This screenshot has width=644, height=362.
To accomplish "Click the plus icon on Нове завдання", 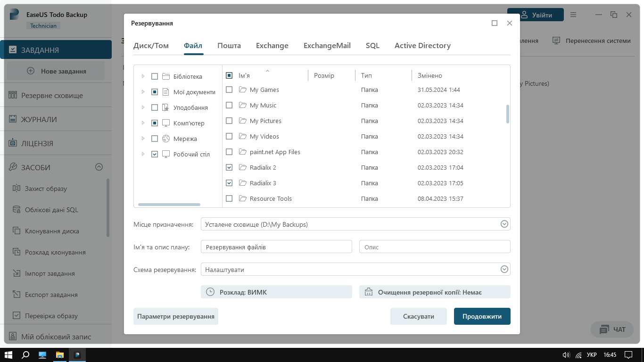I will (x=31, y=71).
